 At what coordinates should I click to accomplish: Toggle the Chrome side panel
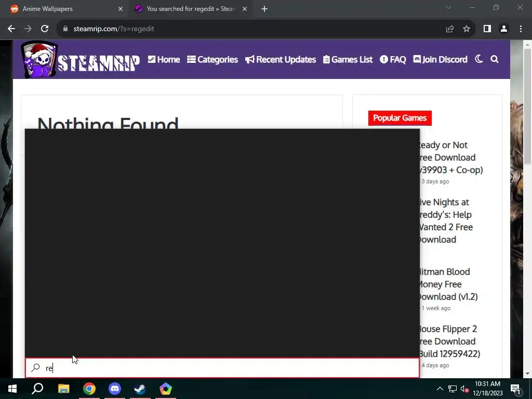point(487,29)
